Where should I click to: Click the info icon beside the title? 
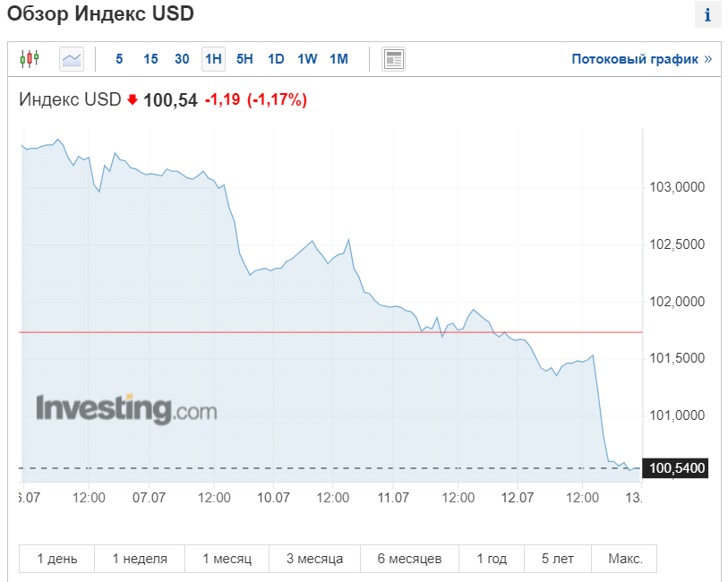coord(707,15)
